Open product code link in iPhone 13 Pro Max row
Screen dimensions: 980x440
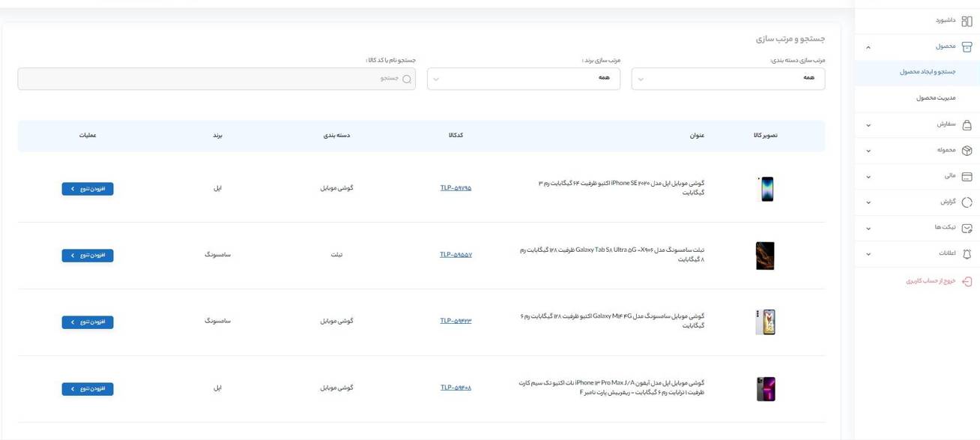(456, 388)
